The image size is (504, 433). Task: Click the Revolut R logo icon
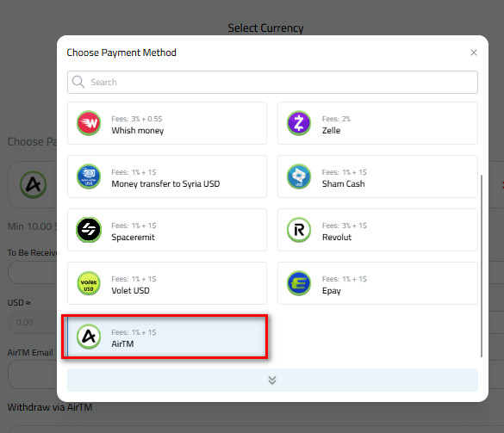299,230
